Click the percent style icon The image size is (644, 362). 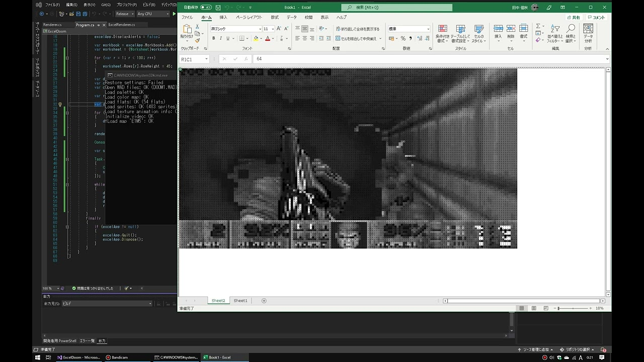(x=403, y=39)
